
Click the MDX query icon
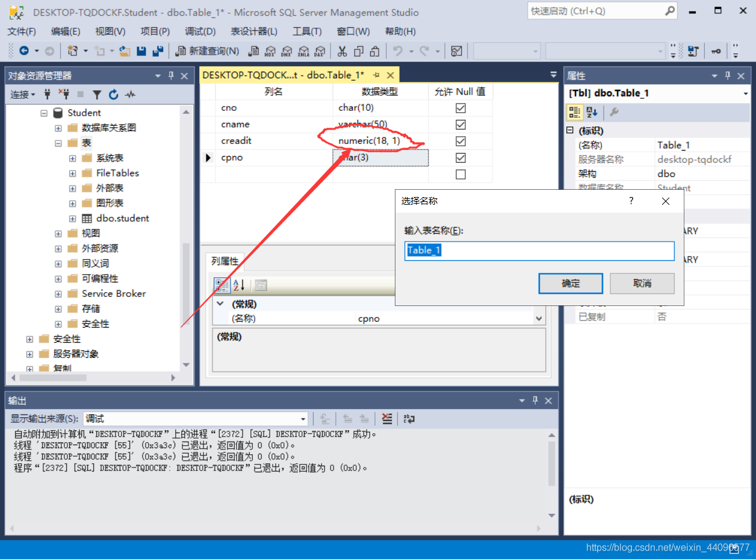(270, 51)
